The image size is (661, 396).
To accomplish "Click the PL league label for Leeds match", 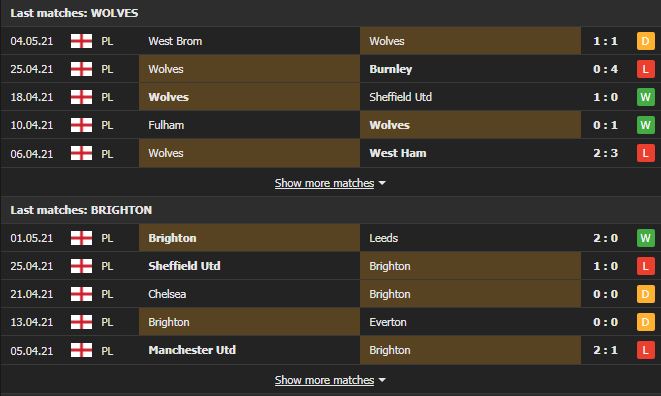I will [x=107, y=238].
